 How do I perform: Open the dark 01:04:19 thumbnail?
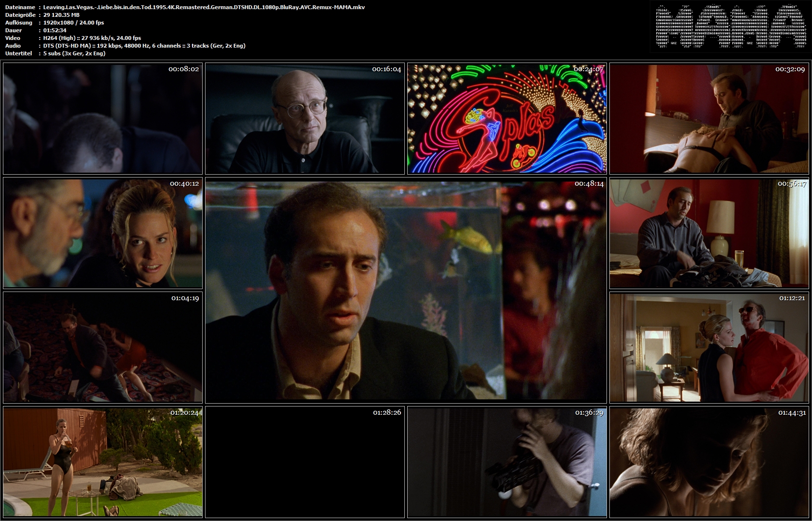coord(103,347)
